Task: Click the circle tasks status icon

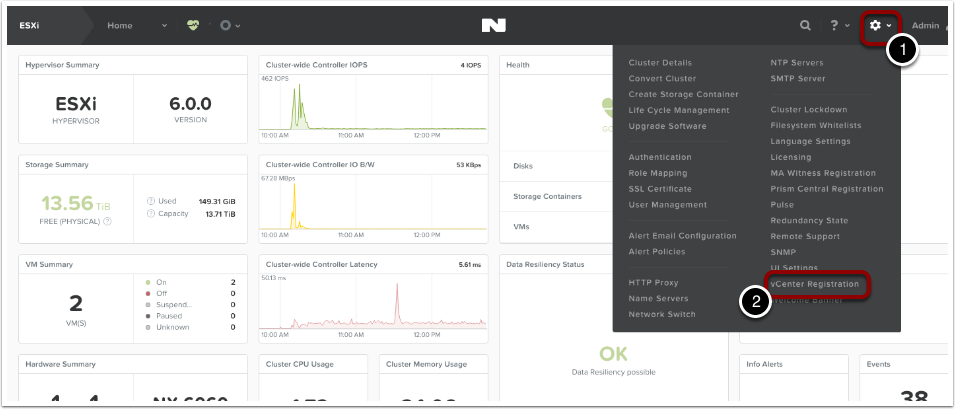Action: (225, 25)
